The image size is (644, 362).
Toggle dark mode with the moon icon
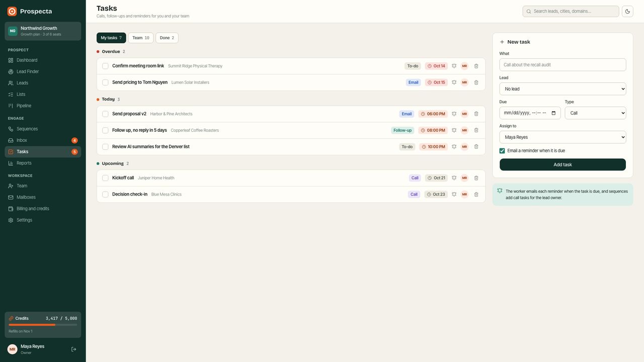(x=627, y=11)
